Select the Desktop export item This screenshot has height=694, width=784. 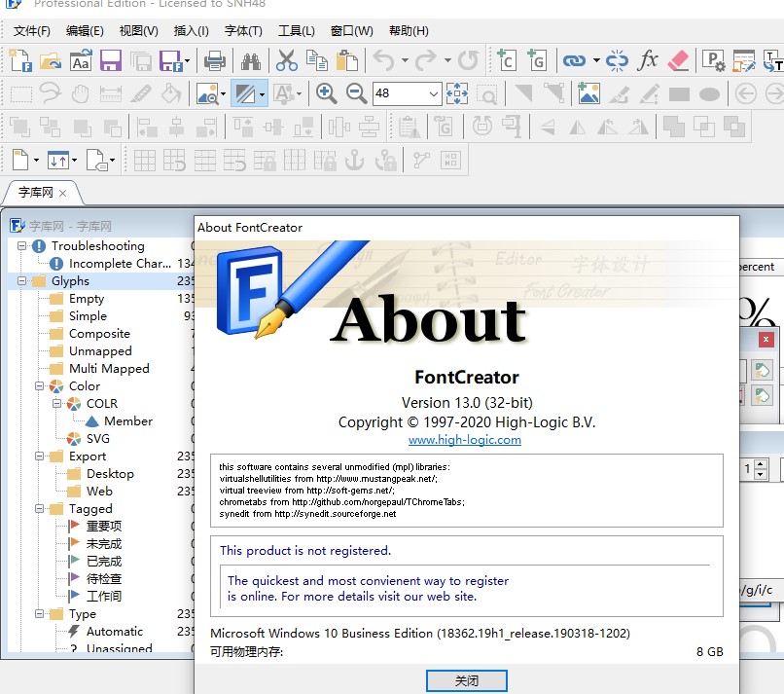(x=110, y=474)
